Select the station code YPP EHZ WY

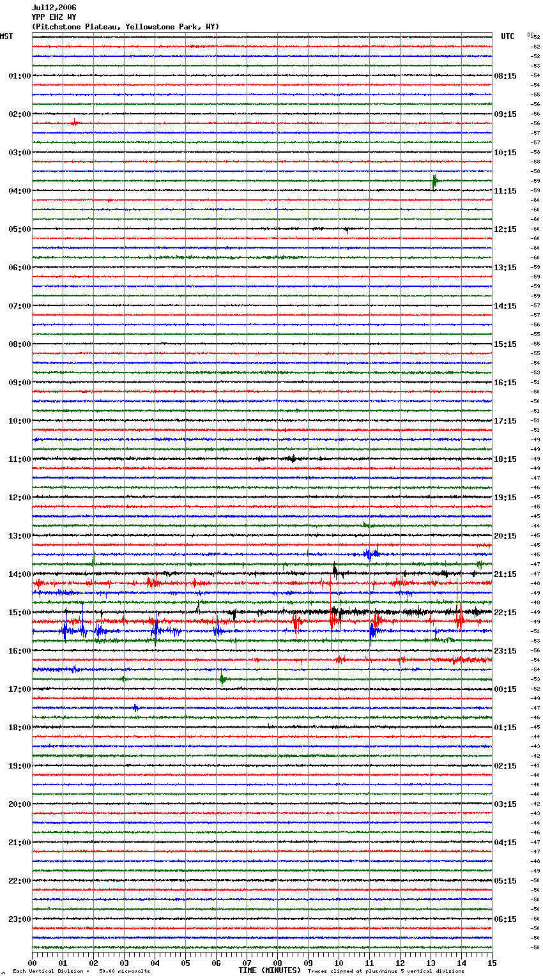coord(54,17)
